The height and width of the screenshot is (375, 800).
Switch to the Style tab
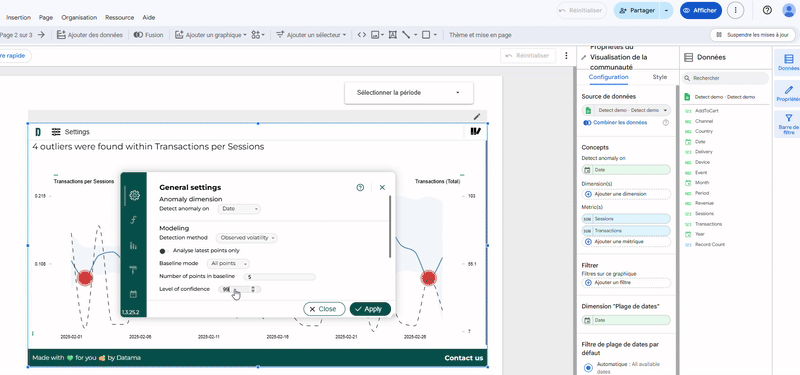click(660, 77)
